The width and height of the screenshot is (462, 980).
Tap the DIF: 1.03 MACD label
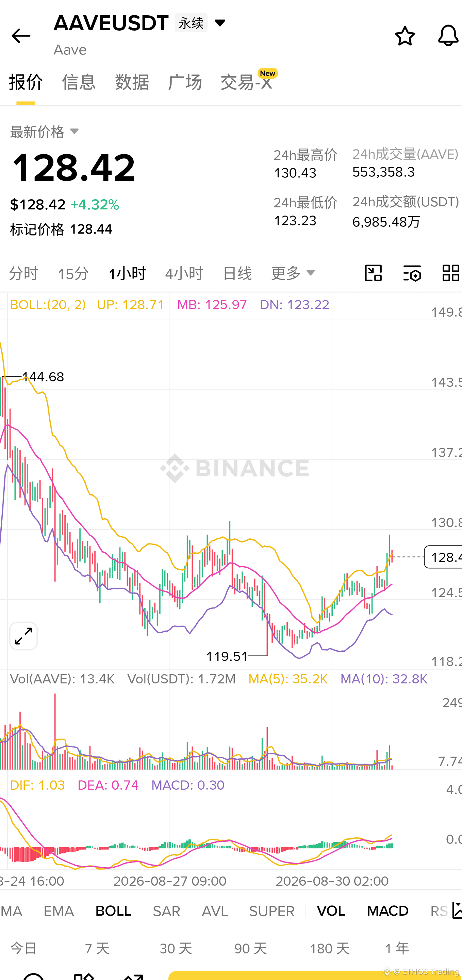point(37,785)
